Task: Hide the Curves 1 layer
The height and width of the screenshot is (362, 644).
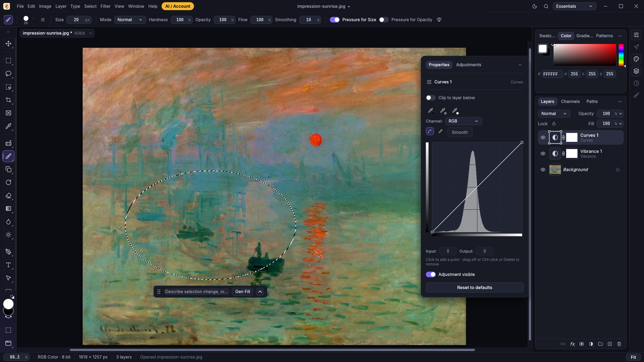Action: [543, 138]
